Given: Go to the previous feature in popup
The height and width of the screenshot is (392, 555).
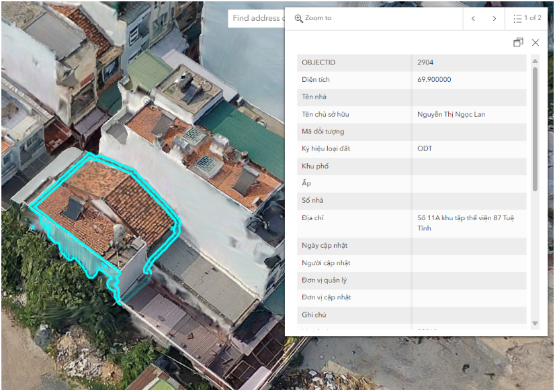Looking at the screenshot, I should tap(473, 19).
